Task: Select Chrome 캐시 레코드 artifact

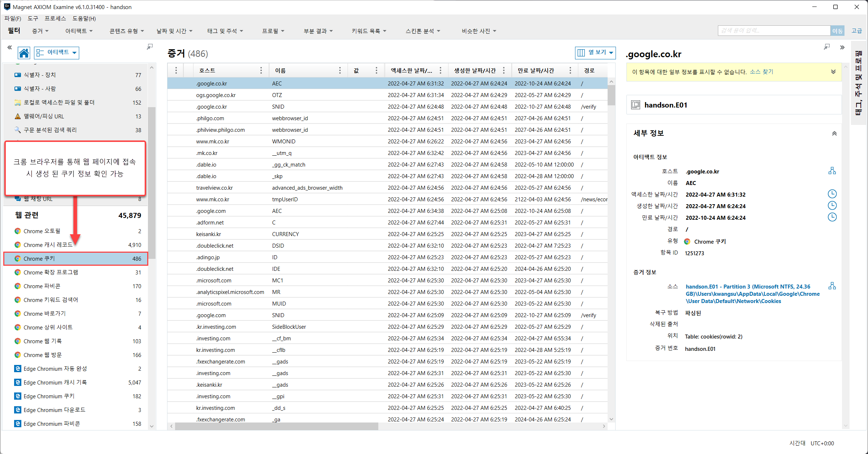Action: coord(76,245)
